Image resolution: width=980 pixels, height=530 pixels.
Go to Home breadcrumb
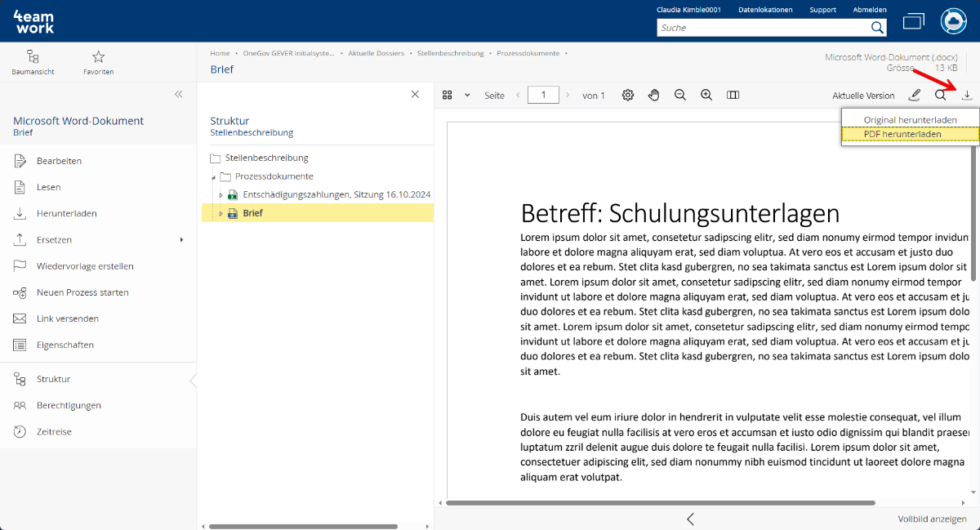coord(220,53)
